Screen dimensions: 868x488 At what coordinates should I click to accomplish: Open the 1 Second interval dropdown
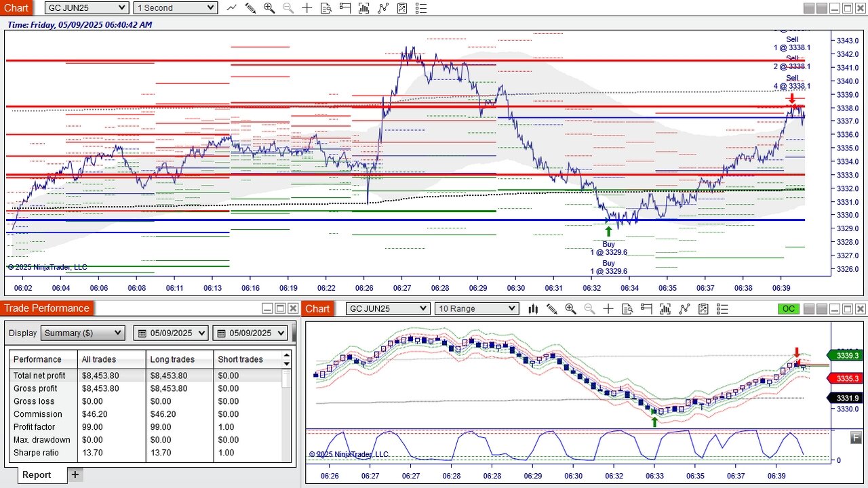(175, 7)
